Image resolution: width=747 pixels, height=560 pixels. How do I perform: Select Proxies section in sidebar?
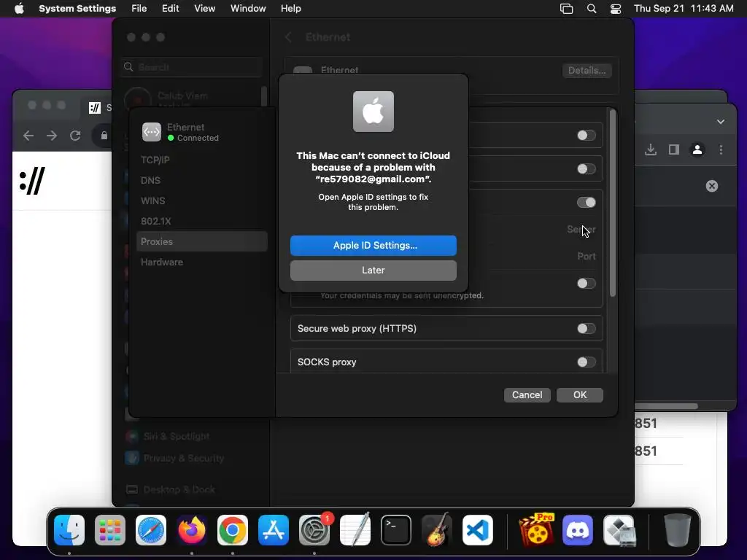pos(202,241)
